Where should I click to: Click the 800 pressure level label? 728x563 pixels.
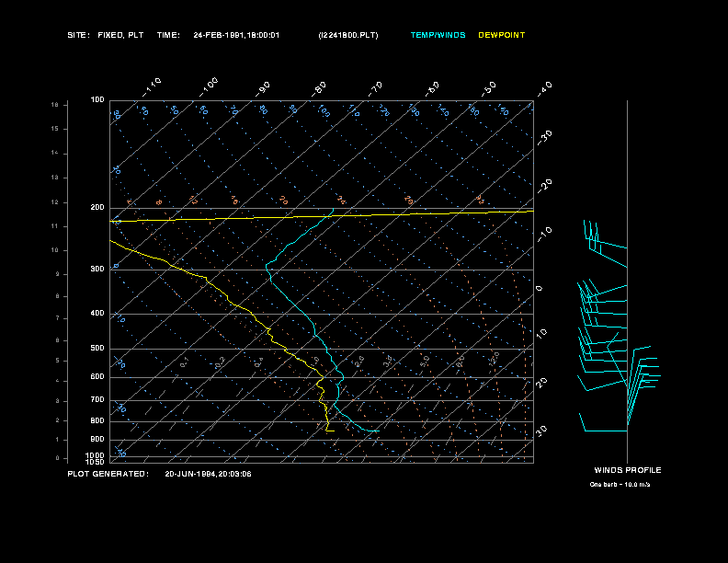pos(97,420)
